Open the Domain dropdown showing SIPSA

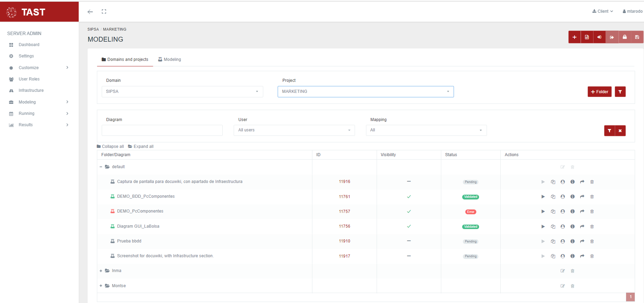[182, 91]
